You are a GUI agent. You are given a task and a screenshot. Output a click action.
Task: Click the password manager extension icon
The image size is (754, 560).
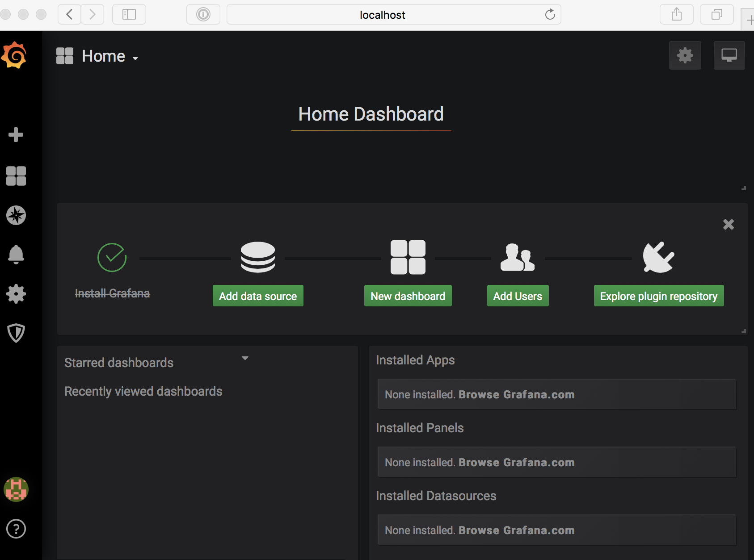point(203,14)
